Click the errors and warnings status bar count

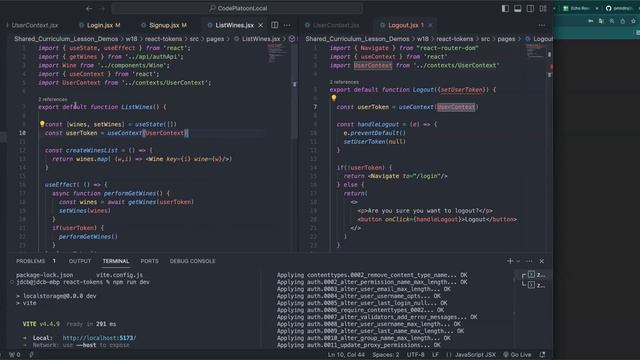[x=15, y=355]
